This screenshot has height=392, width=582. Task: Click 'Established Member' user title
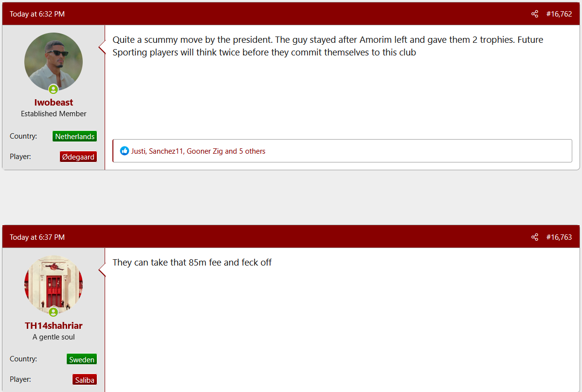[54, 114]
